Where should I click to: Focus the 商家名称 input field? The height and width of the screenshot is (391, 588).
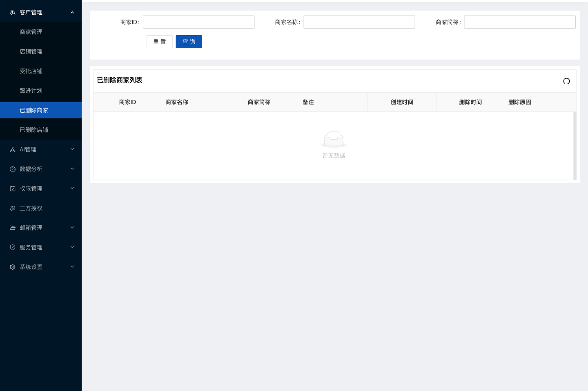coord(359,22)
